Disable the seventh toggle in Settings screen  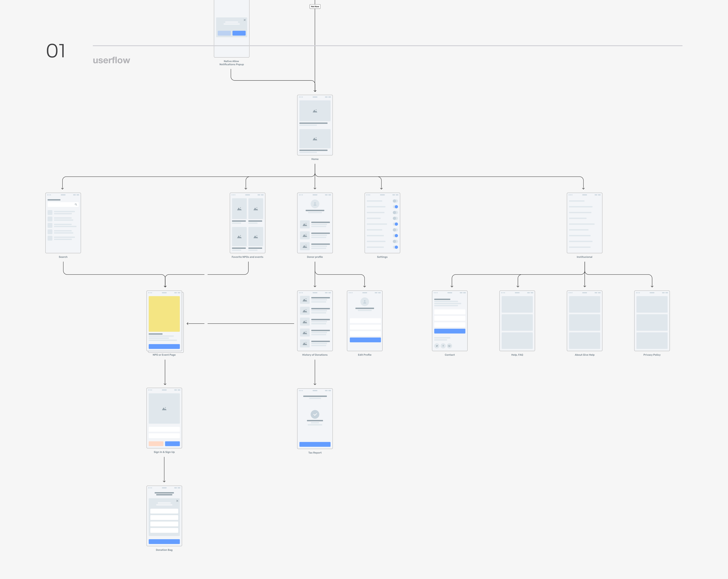pos(395,236)
